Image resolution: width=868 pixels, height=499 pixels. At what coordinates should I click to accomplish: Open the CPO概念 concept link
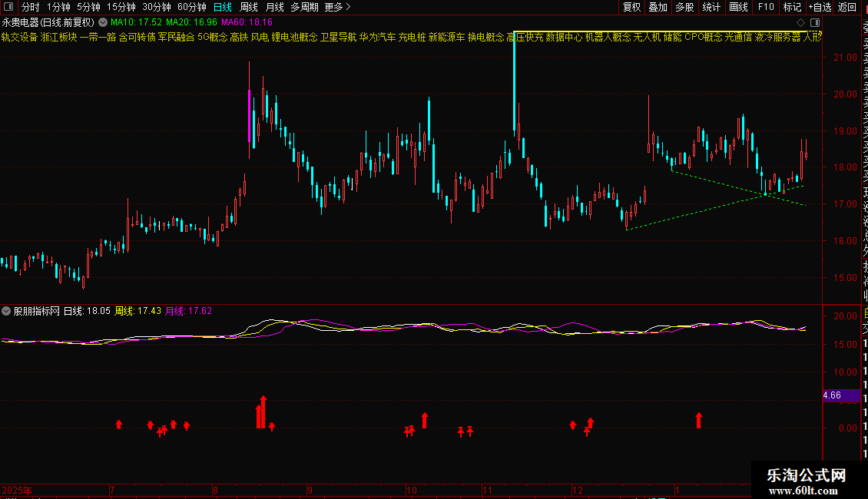704,37
